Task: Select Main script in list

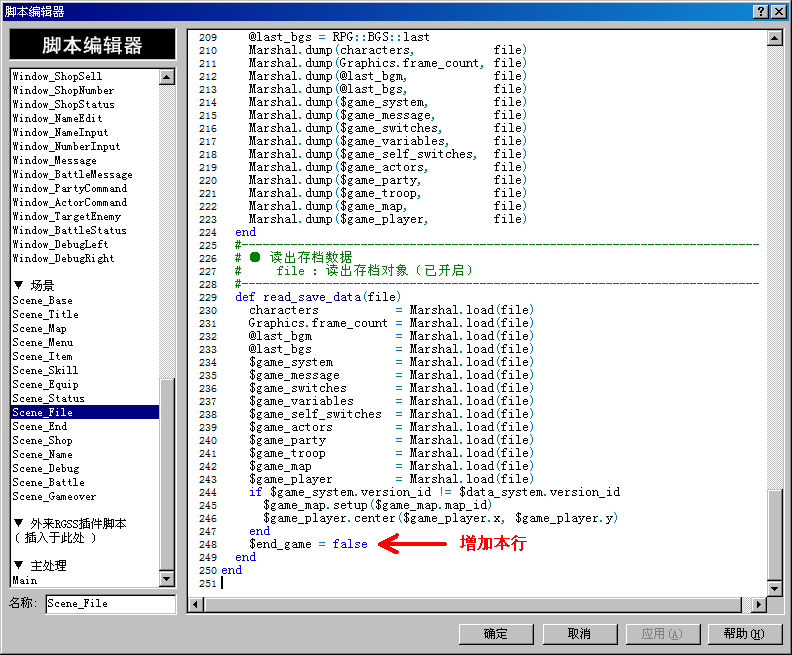Action: click(25, 581)
